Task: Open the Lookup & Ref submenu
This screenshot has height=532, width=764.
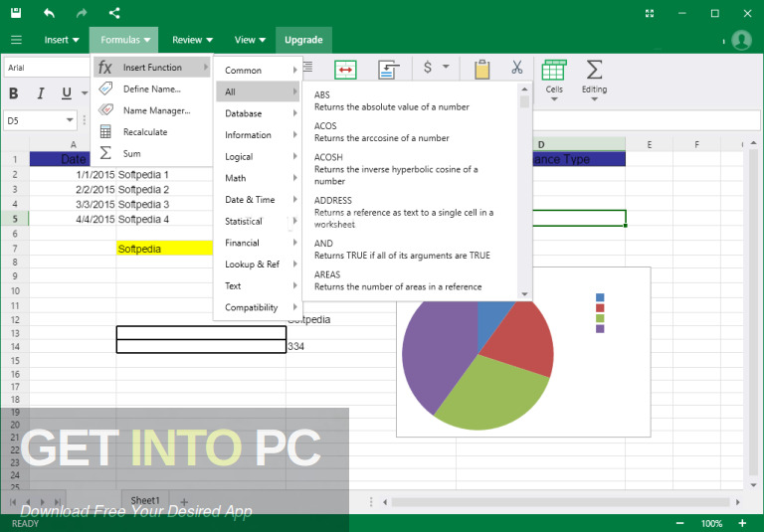Action: [x=258, y=265]
